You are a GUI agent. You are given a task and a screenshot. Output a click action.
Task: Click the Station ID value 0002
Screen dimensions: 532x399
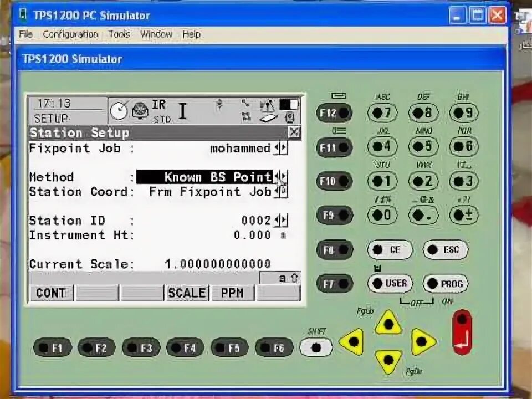tap(256, 220)
